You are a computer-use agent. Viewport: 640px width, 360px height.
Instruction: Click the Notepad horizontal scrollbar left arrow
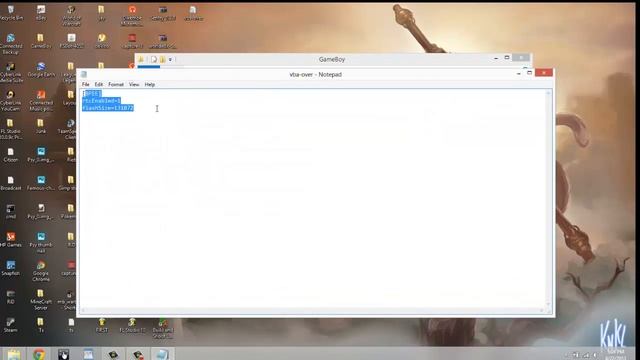pos(83,311)
